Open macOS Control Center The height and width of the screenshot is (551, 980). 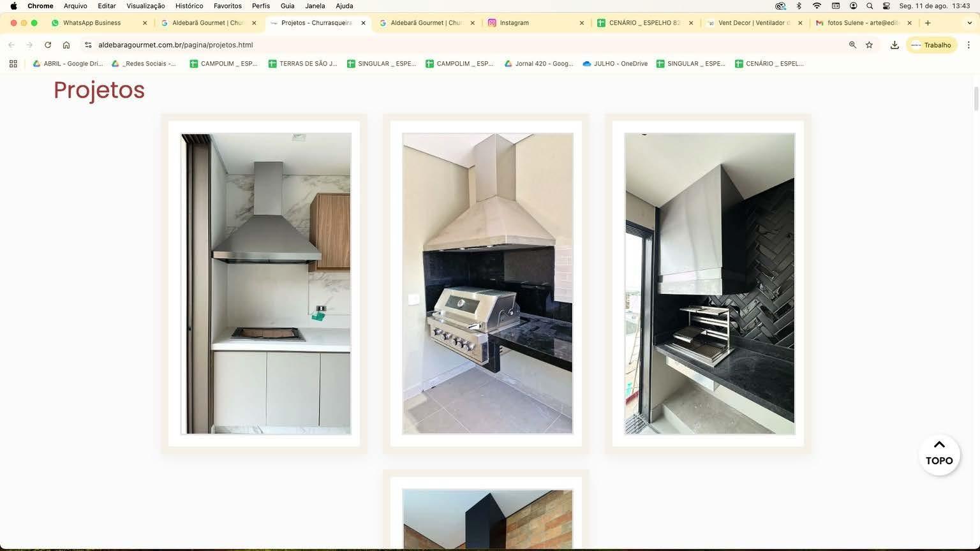(x=886, y=6)
